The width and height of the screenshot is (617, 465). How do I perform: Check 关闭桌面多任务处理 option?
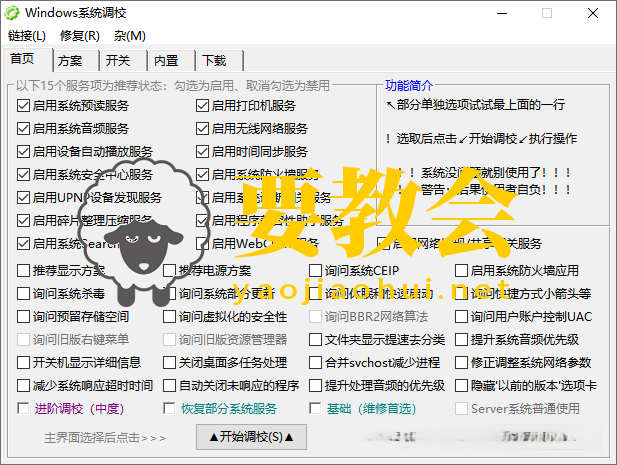(x=170, y=362)
